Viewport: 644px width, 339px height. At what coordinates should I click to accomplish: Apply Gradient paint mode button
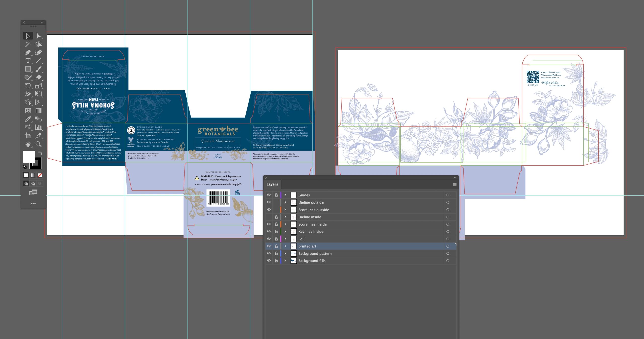coord(33,175)
